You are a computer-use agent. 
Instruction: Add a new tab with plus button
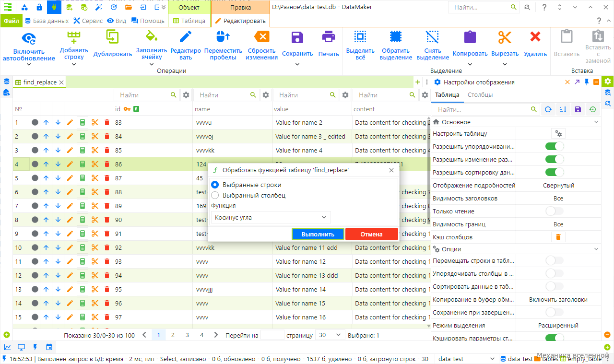coord(417,82)
